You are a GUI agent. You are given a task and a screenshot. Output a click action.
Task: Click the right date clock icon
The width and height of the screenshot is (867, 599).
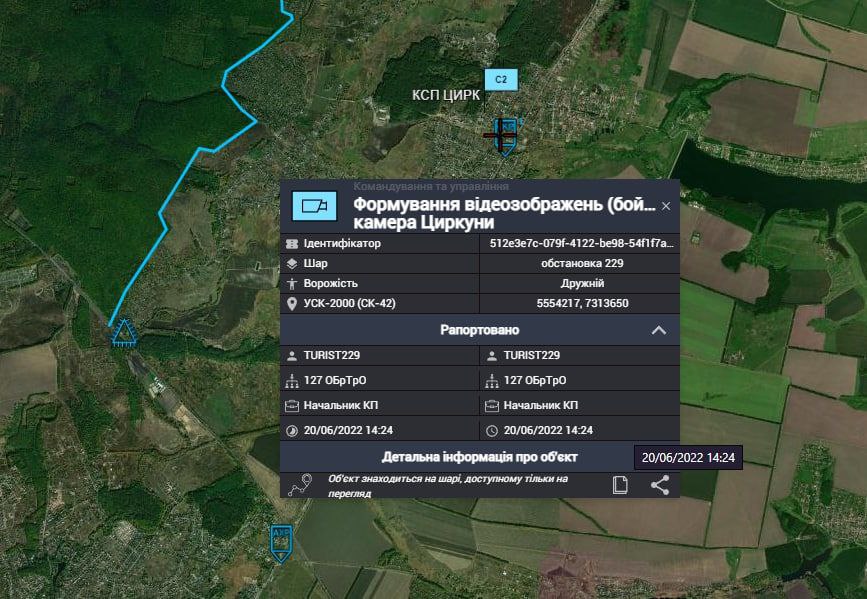[x=492, y=430]
